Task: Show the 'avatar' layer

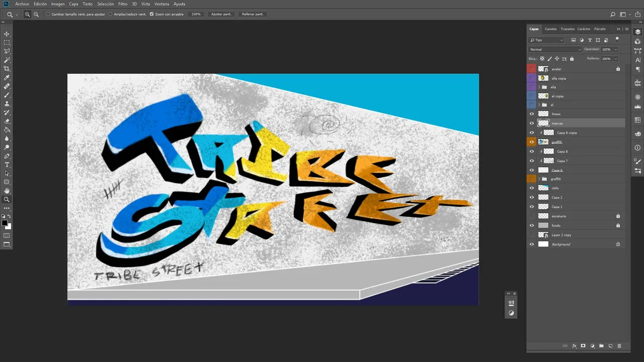Action: (532, 69)
